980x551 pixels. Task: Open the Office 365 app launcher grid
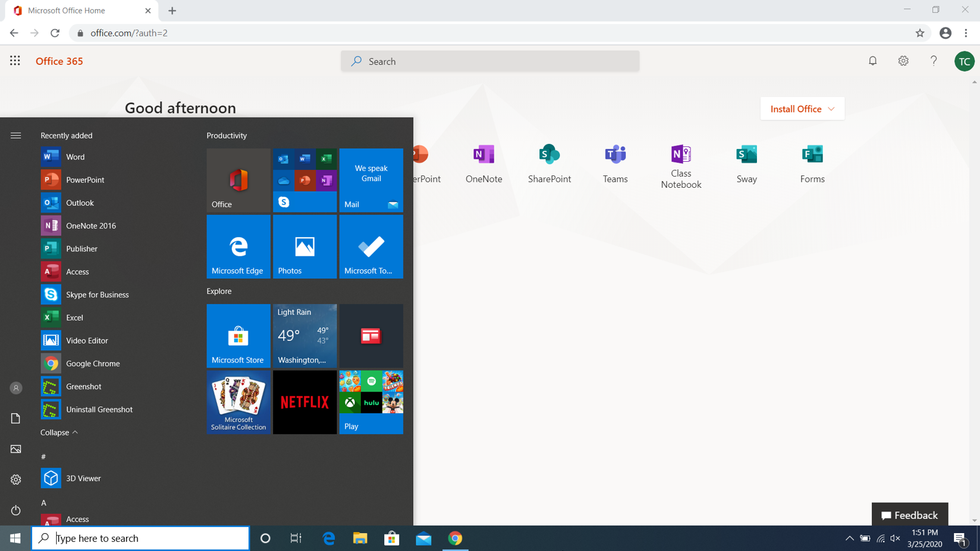pyautogui.click(x=15, y=61)
